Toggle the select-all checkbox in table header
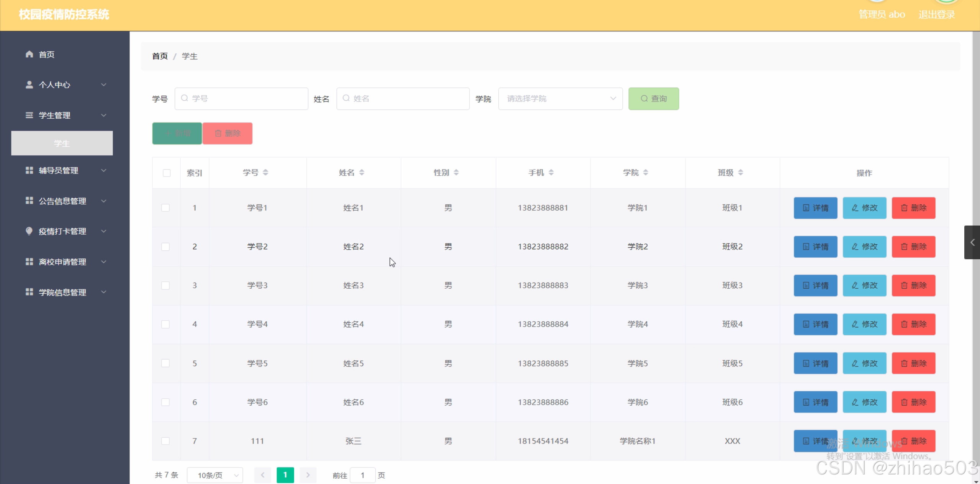 [167, 173]
